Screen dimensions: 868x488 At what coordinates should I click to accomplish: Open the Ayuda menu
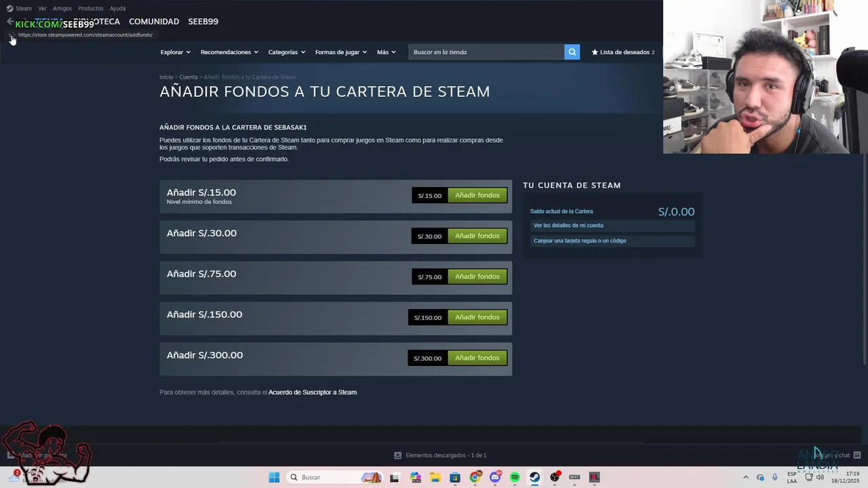pos(118,8)
